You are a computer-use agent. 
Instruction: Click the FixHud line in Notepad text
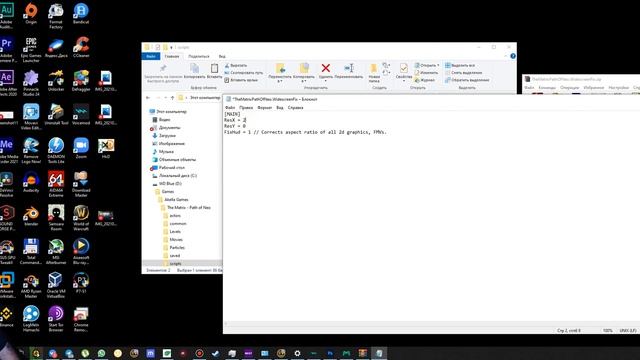click(x=305, y=132)
